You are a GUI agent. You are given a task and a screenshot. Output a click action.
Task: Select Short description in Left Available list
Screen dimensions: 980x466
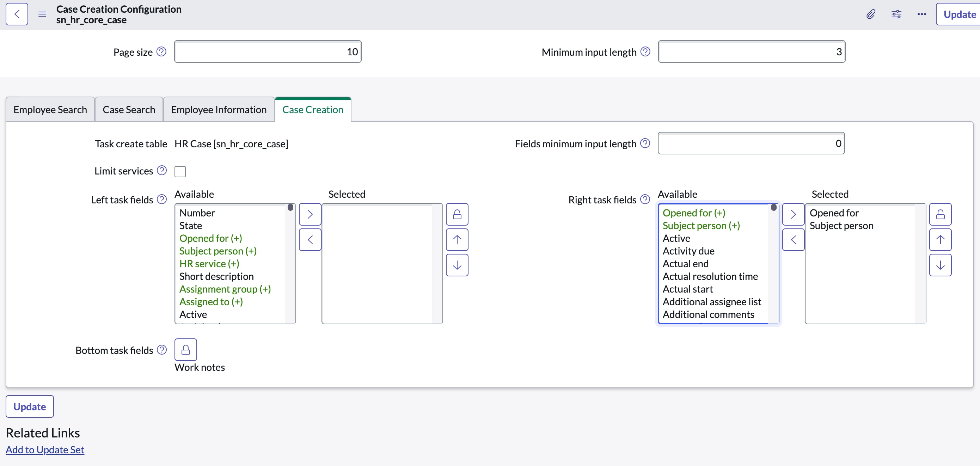[x=216, y=276]
